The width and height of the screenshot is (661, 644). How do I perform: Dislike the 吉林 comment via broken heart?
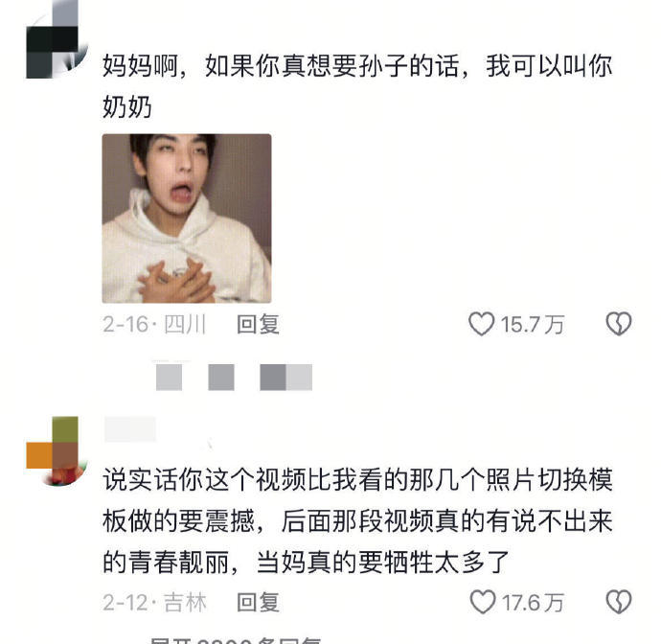click(619, 602)
